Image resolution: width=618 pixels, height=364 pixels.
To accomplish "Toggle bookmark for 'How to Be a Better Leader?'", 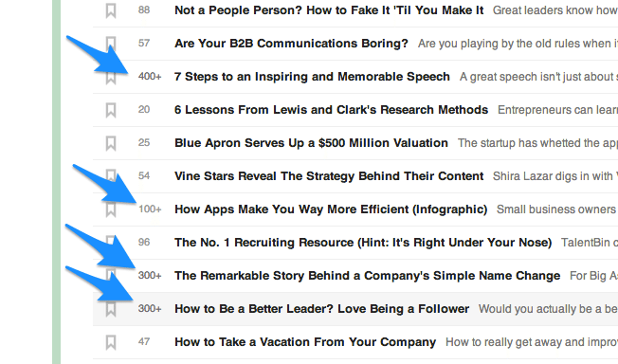I will (111, 309).
